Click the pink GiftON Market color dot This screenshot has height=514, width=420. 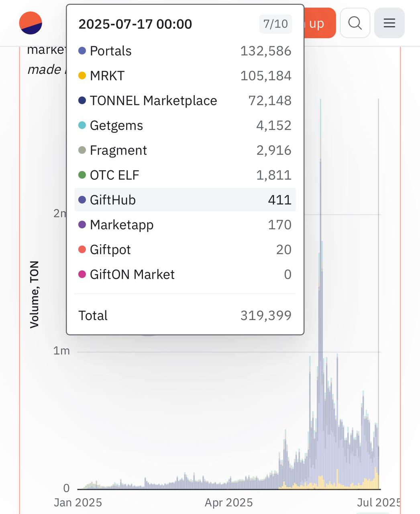tap(82, 274)
